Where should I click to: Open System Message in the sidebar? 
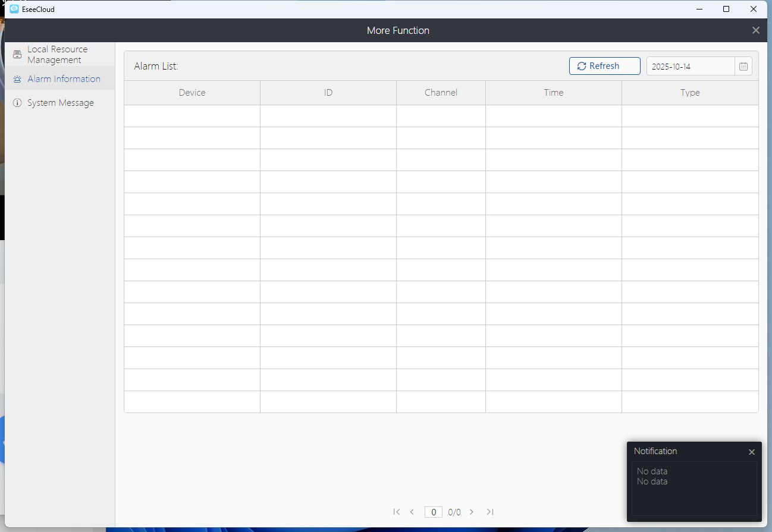click(x=60, y=103)
